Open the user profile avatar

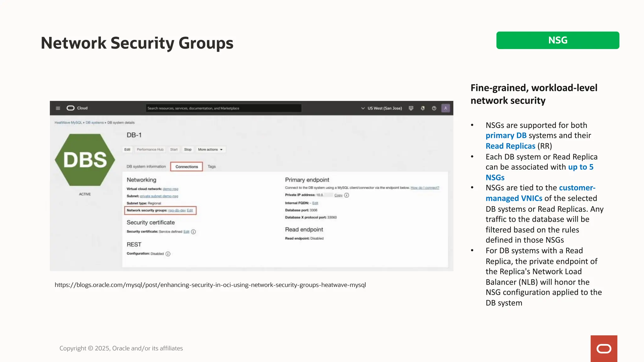pos(446,108)
